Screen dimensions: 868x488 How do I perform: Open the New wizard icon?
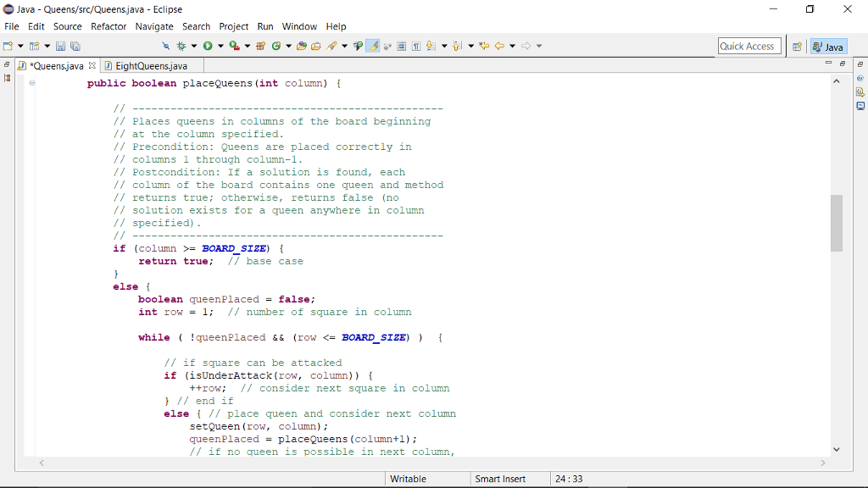8,46
